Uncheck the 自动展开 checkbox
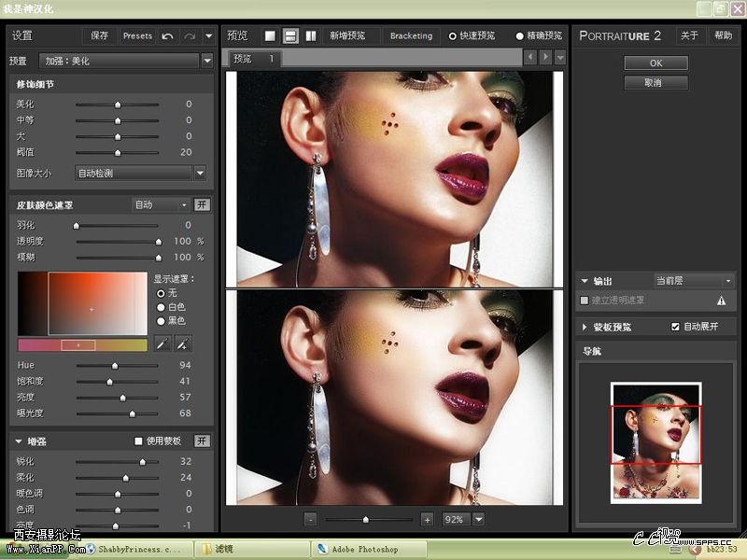747x560 pixels. point(676,327)
